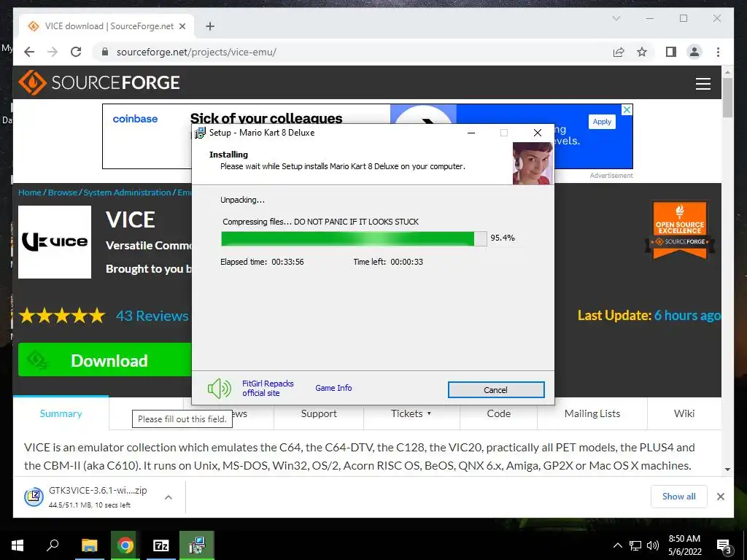
Task: Open the Windows Start menu
Action: 18,545
